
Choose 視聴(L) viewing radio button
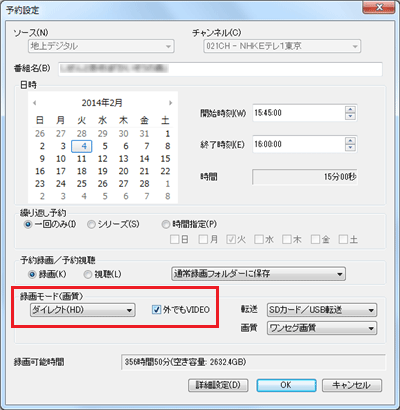[x=88, y=274]
